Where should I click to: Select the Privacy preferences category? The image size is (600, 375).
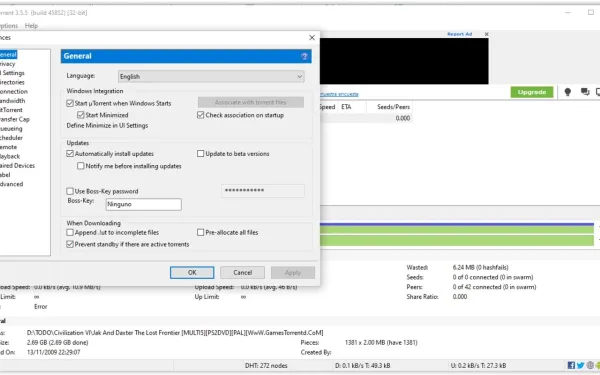click(7, 64)
